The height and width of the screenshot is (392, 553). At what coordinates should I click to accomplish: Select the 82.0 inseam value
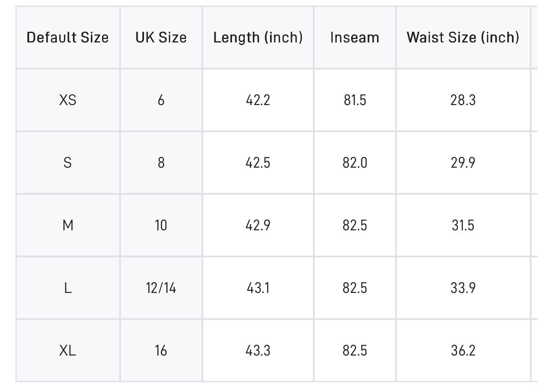355,163
